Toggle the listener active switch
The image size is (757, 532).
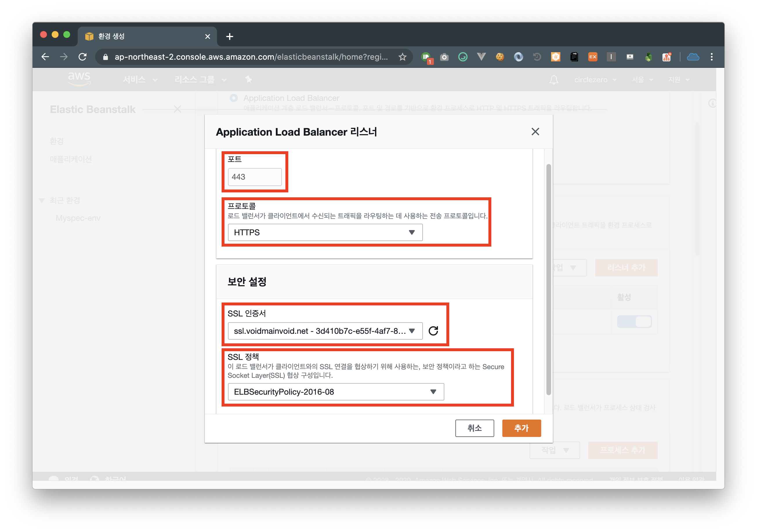(x=634, y=322)
